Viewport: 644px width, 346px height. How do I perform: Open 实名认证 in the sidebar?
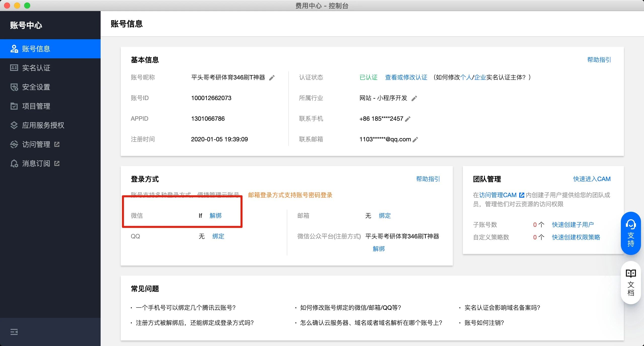(x=36, y=68)
